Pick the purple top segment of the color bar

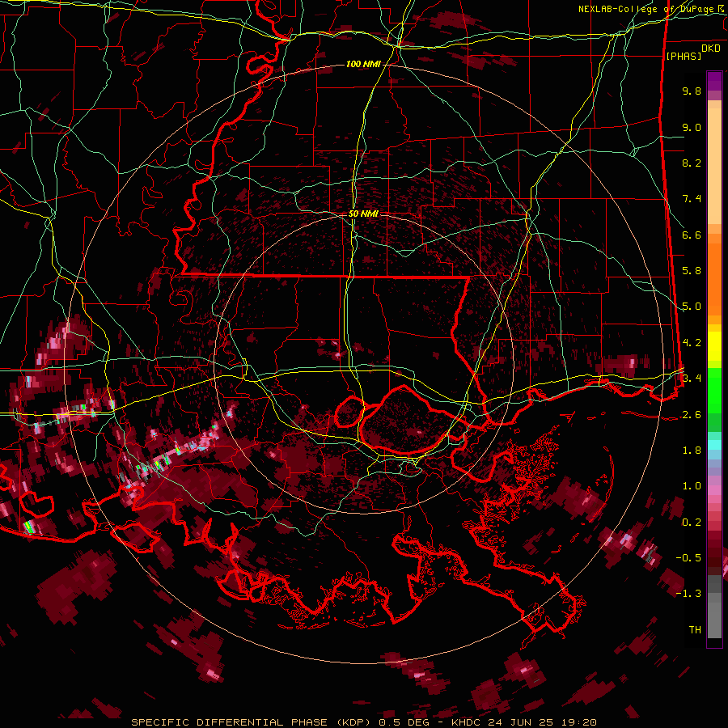[714, 82]
